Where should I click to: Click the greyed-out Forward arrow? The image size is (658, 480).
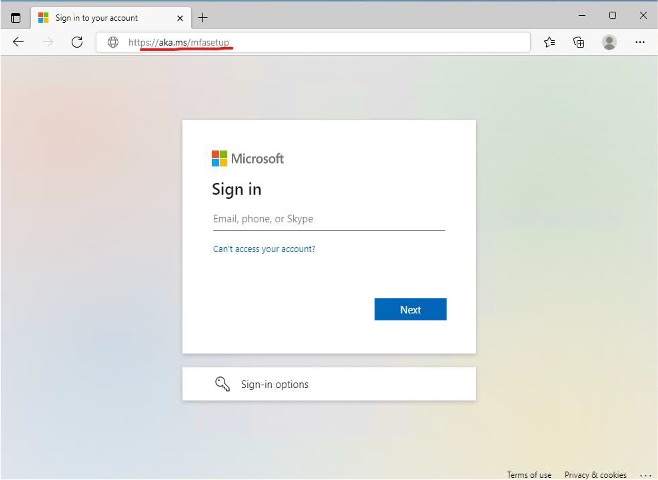pos(48,42)
